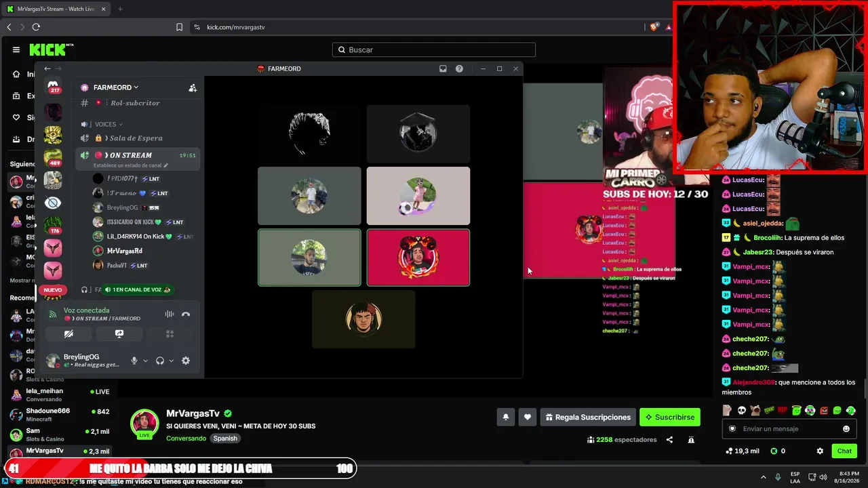Join Sala de Espera voice channel
This screenshot has height=488, width=868.
tap(137, 138)
